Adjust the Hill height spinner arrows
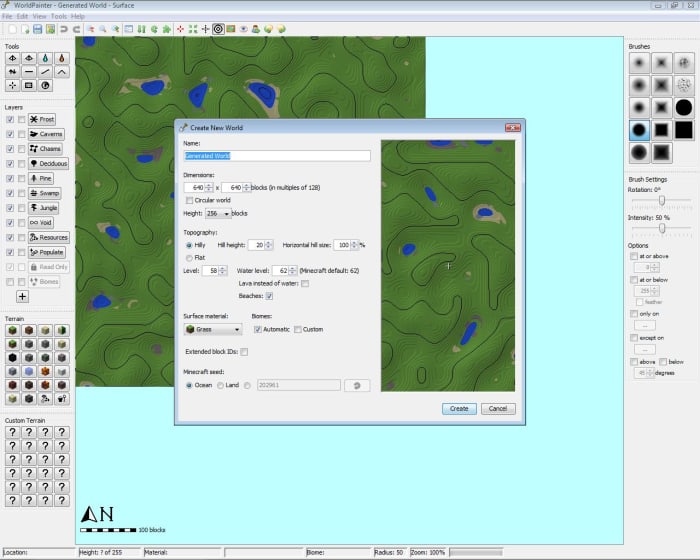This screenshot has height=560, width=700. click(x=268, y=245)
